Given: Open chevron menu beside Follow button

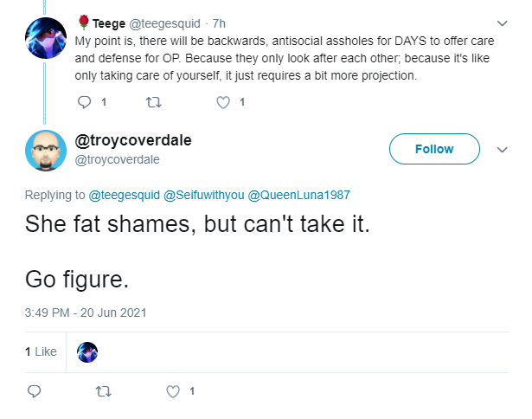Looking at the screenshot, I should coord(502,150).
